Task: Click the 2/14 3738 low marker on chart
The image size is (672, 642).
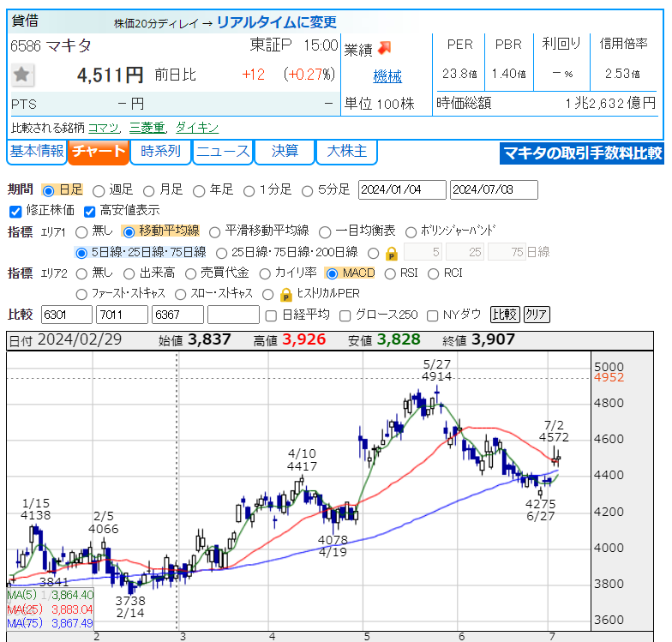Action: point(130,607)
